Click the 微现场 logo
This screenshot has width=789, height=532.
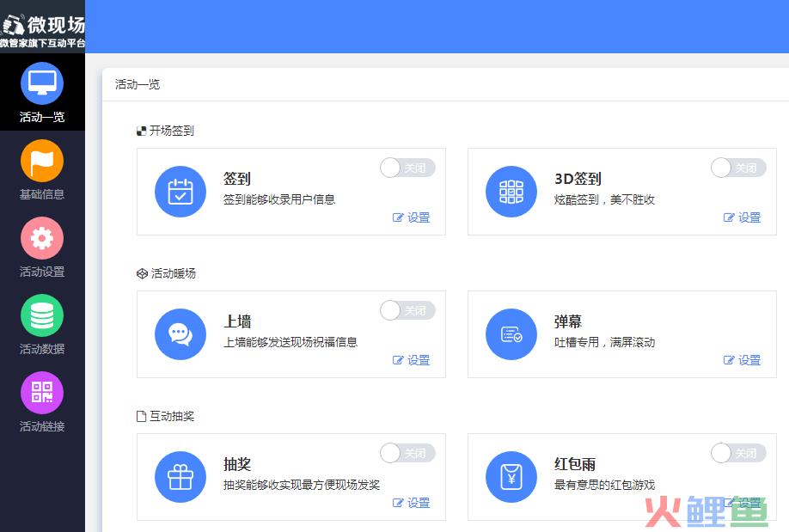pos(43,25)
